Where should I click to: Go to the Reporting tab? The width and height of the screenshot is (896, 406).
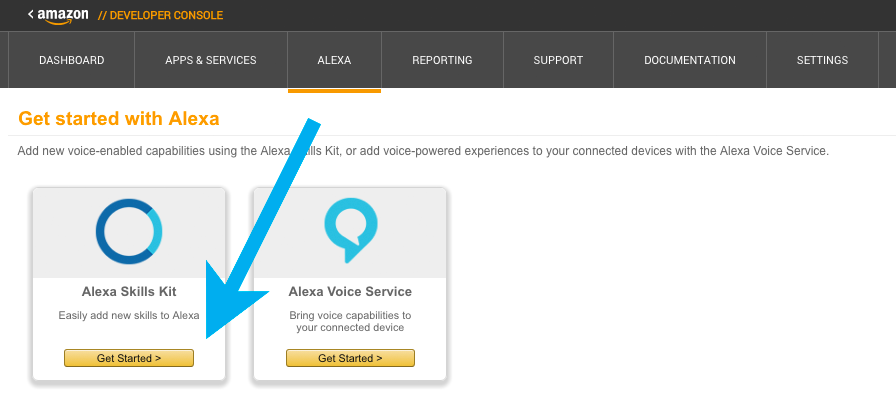tap(442, 60)
